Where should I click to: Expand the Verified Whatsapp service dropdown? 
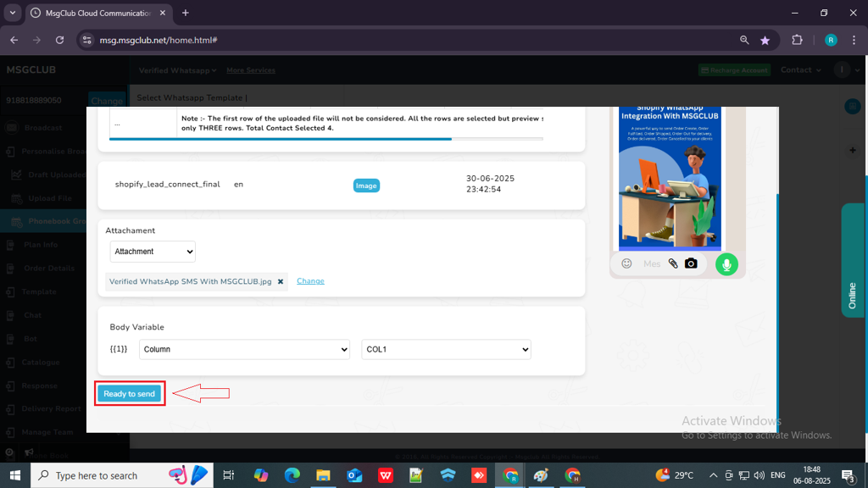click(177, 70)
